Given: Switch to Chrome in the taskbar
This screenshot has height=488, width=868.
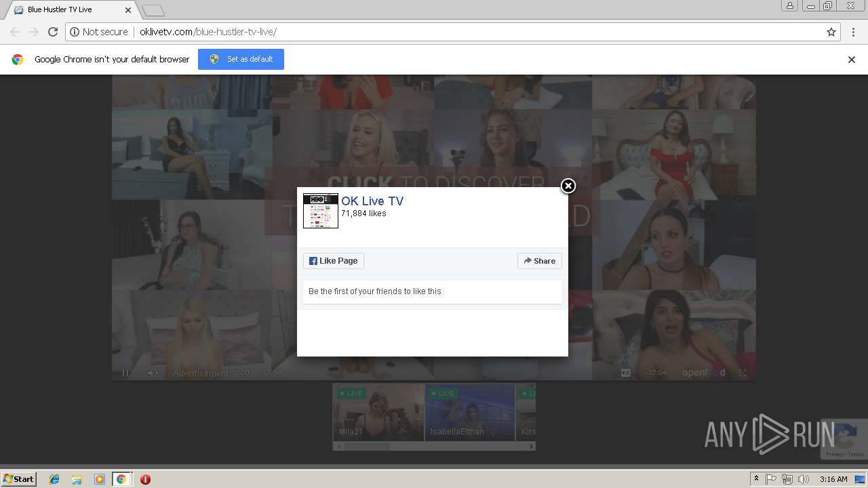Looking at the screenshot, I should click(121, 479).
